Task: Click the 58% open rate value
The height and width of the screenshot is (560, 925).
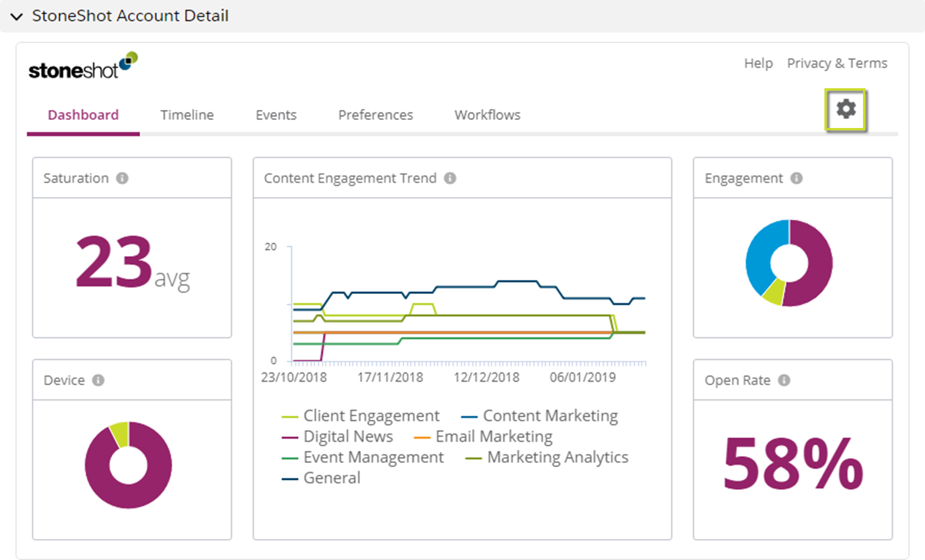Action: click(x=793, y=463)
